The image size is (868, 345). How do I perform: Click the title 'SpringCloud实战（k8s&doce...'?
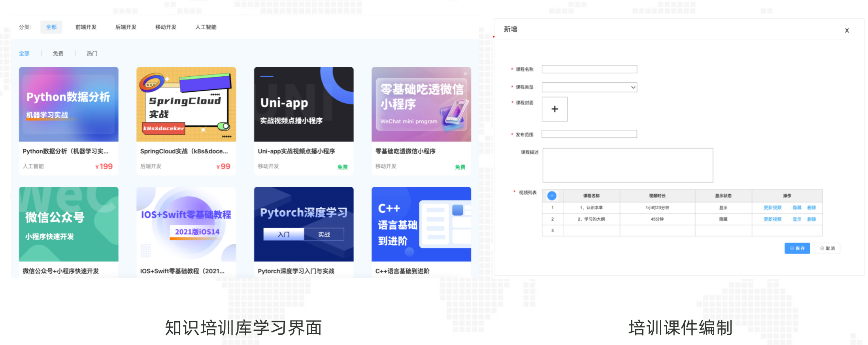(x=184, y=151)
